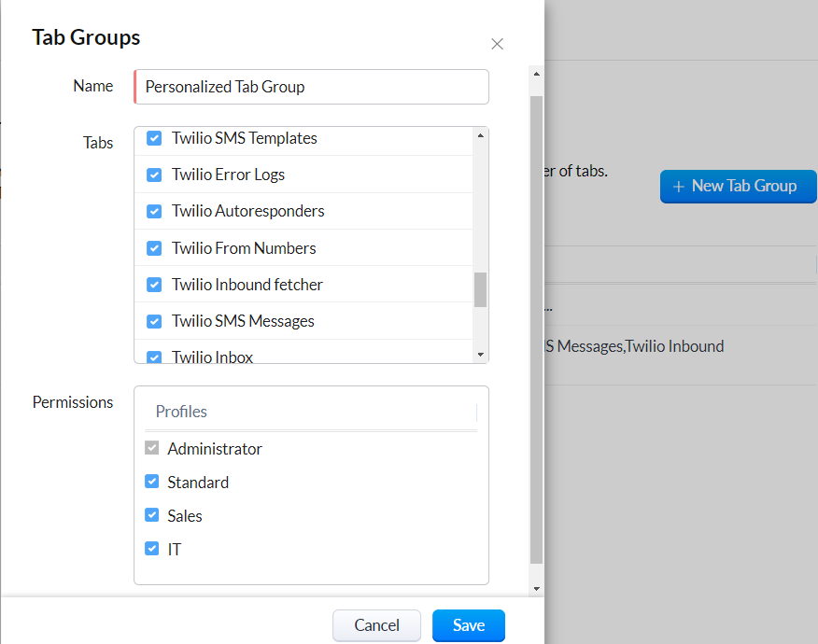This screenshot has width=818, height=644.
Task: Cancel the Tab Groups dialog
Action: (x=376, y=625)
